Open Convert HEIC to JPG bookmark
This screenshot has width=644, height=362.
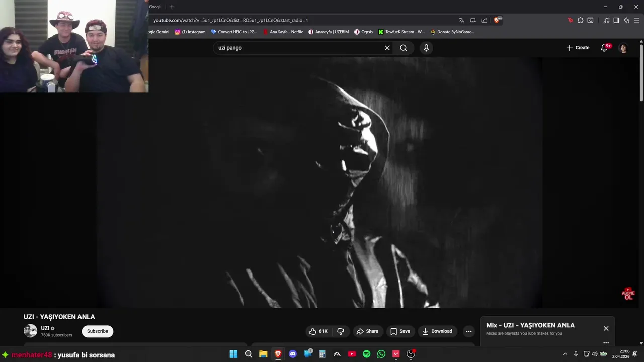coord(234,32)
